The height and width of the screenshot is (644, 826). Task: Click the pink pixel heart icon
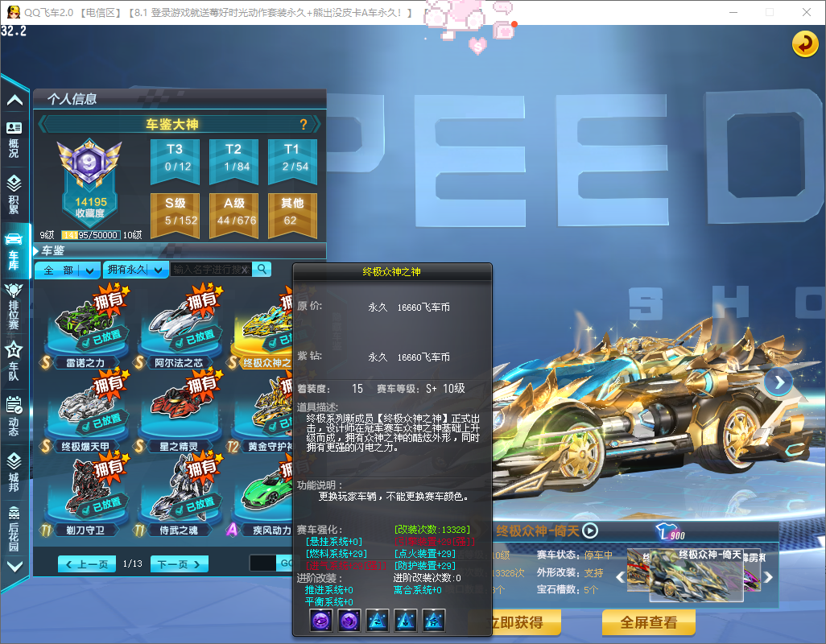(477, 47)
